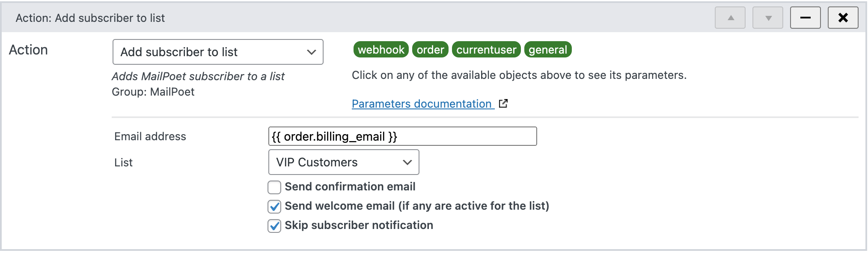Uncheck Skip subscriber notification

click(x=274, y=225)
